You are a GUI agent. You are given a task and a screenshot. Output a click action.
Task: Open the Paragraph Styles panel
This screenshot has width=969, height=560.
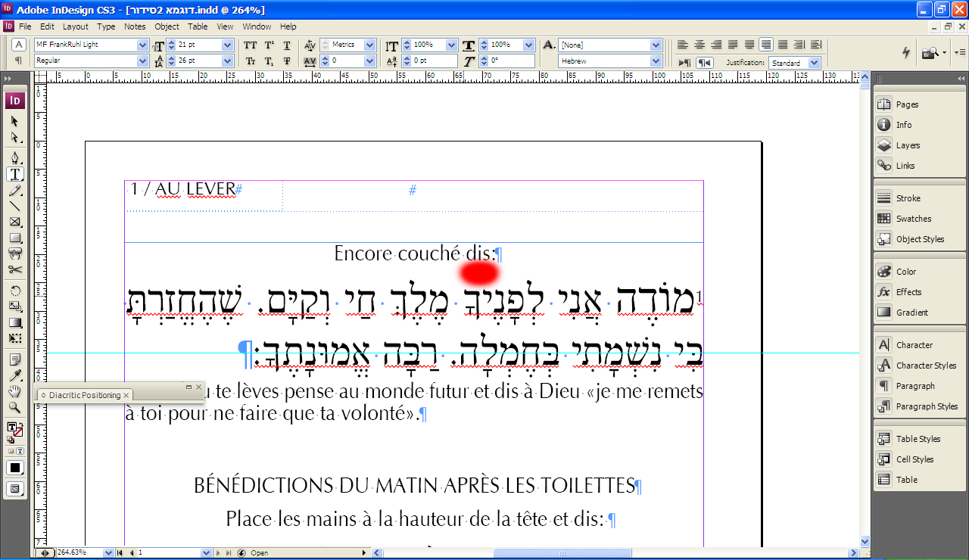pos(919,406)
